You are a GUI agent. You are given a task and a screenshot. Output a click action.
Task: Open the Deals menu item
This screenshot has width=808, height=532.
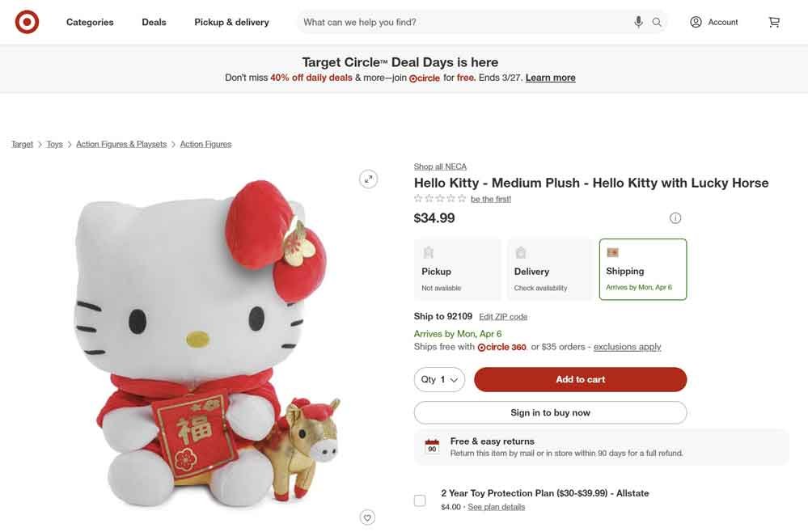(153, 22)
